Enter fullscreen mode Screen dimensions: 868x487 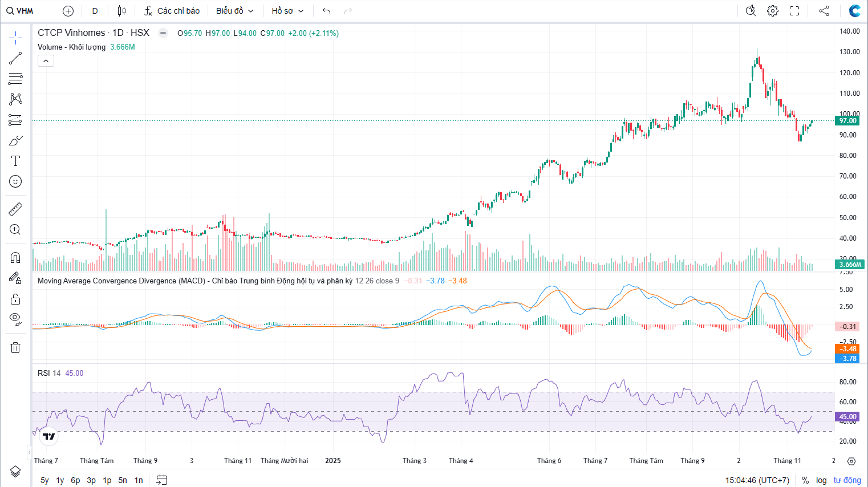click(794, 11)
